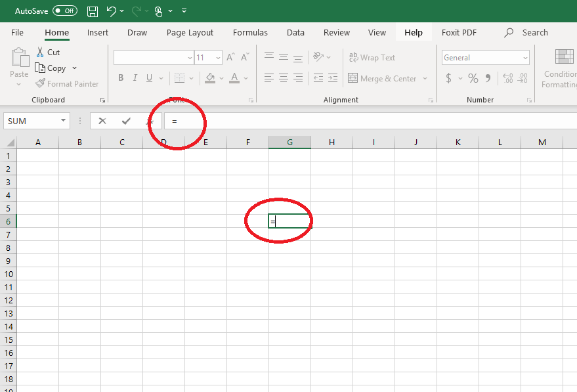The width and height of the screenshot is (577, 392).
Task: Click the Cut scissors icon
Action: click(x=40, y=52)
